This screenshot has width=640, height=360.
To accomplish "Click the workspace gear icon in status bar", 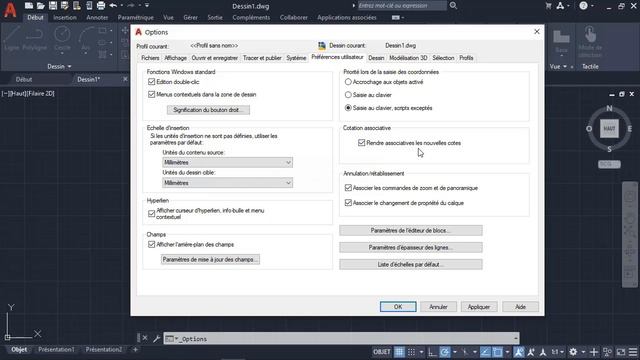I will [573, 352].
